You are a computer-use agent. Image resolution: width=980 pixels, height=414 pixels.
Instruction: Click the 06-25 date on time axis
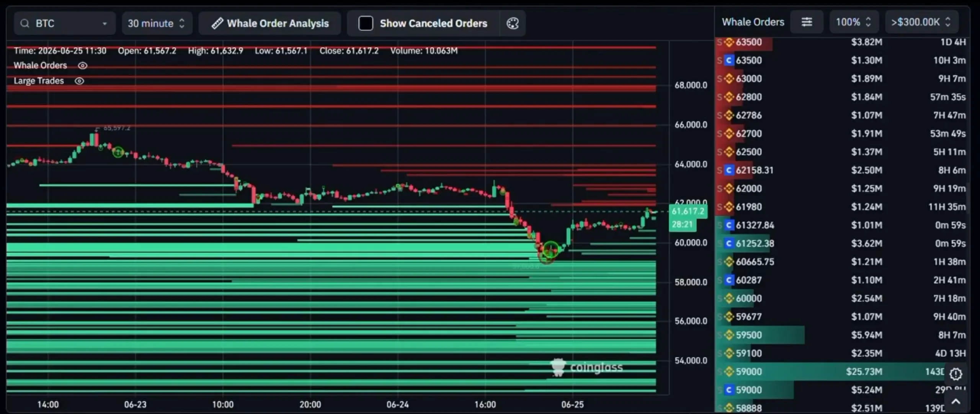click(572, 404)
